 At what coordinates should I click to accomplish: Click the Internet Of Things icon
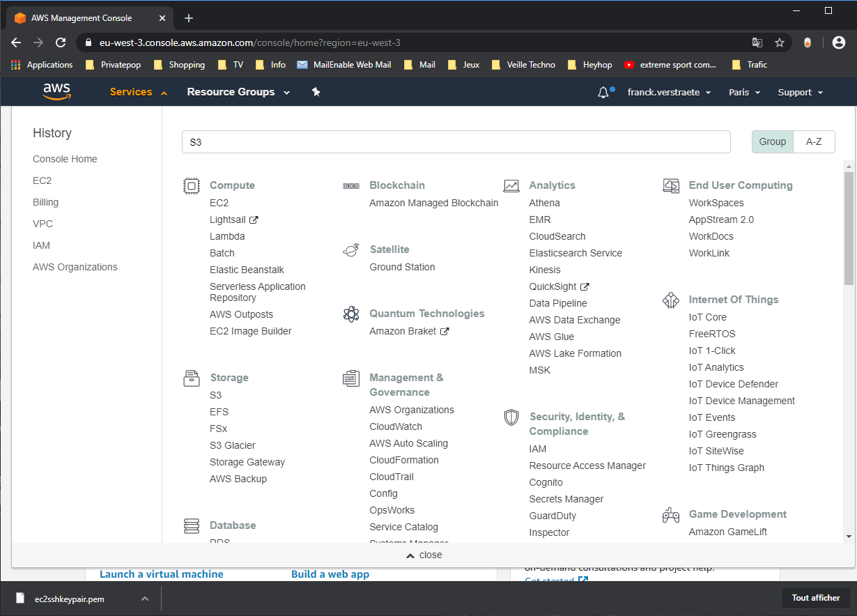click(x=671, y=300)
